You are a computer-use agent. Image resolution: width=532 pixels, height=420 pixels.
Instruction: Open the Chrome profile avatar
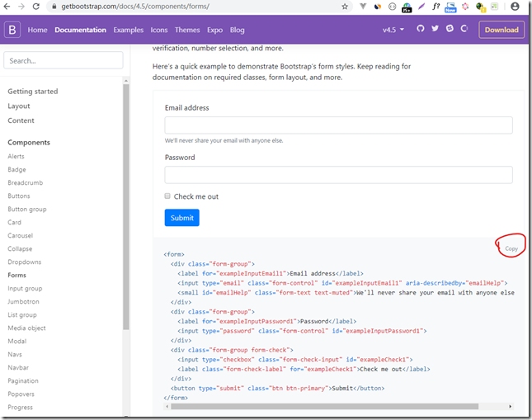pos(515,7)
